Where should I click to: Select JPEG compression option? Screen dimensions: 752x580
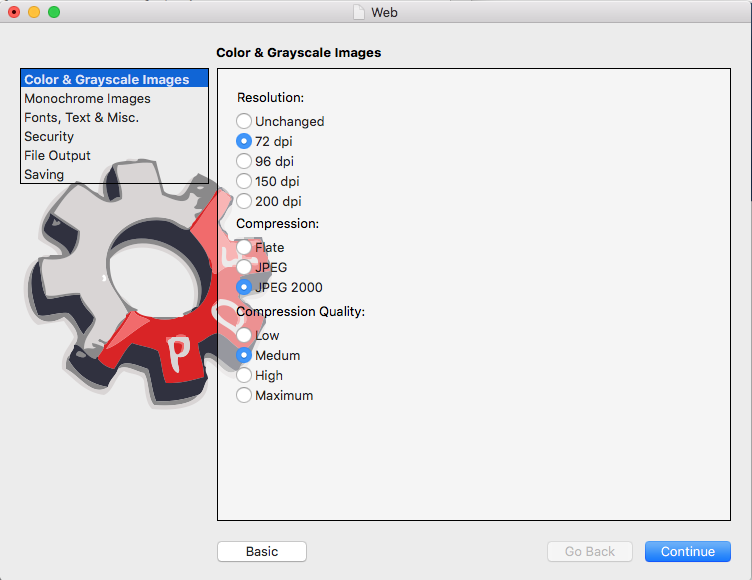(x=244, y=267)
